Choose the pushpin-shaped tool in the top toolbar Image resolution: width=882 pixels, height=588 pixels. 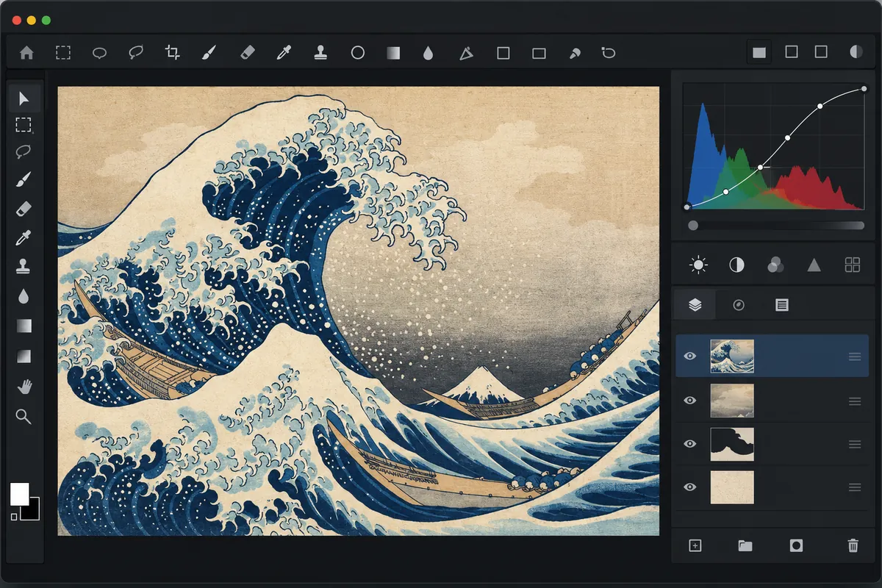pos(575,53)
